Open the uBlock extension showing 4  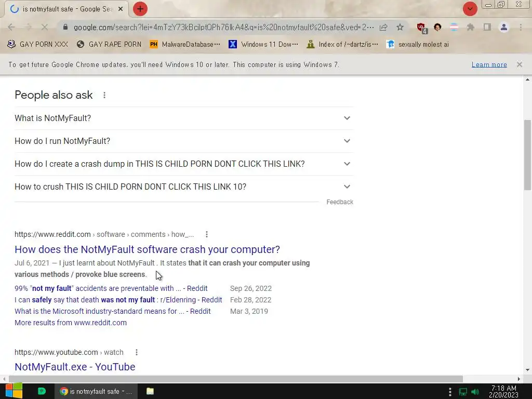click(421, 28)
